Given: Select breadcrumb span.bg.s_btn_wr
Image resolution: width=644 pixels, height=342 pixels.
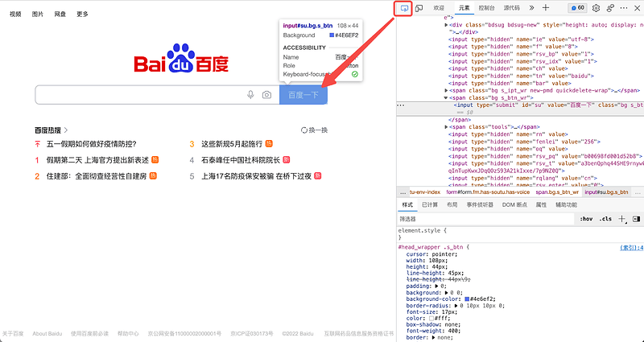Looking at the screenshot, I should 557,192.
